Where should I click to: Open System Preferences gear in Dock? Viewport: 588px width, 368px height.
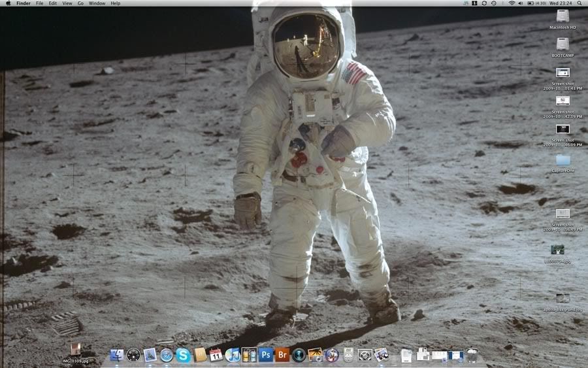[x=365, y=355]
